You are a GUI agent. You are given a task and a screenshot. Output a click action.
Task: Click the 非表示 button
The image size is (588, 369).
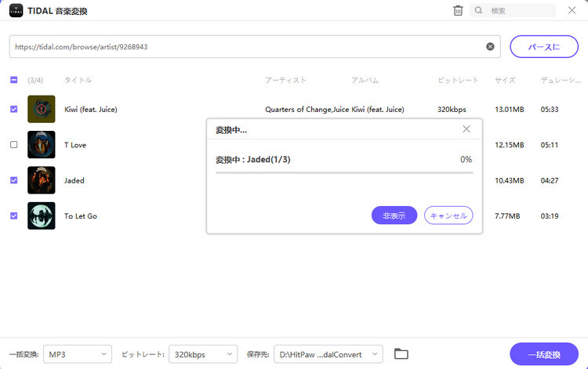click(x=394, y=215)
